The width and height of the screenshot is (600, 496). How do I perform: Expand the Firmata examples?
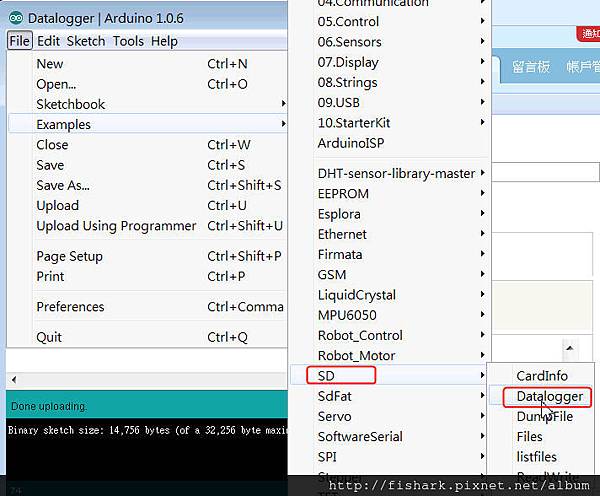point(390,255)
